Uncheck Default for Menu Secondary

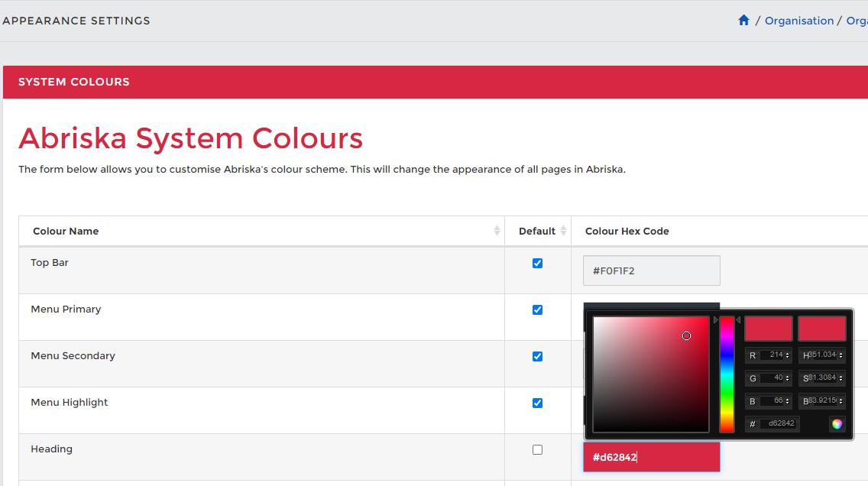pyautogui.click(x=537, y=356)
